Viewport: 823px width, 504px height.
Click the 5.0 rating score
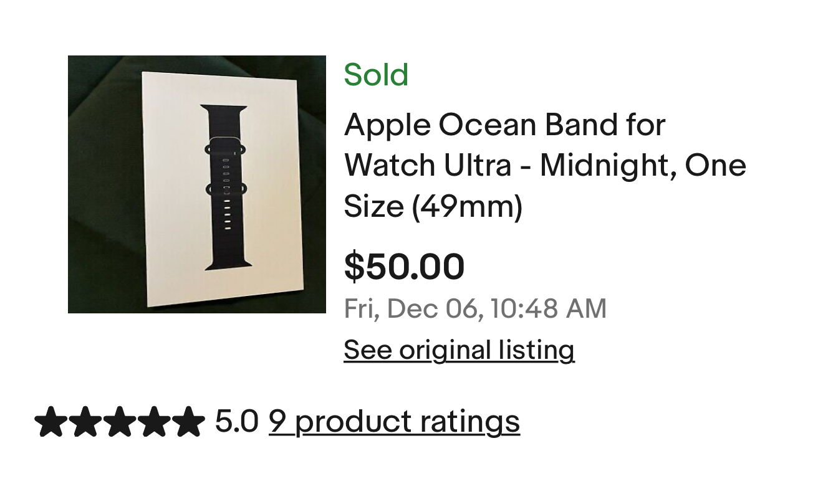(x=236, y=422)
